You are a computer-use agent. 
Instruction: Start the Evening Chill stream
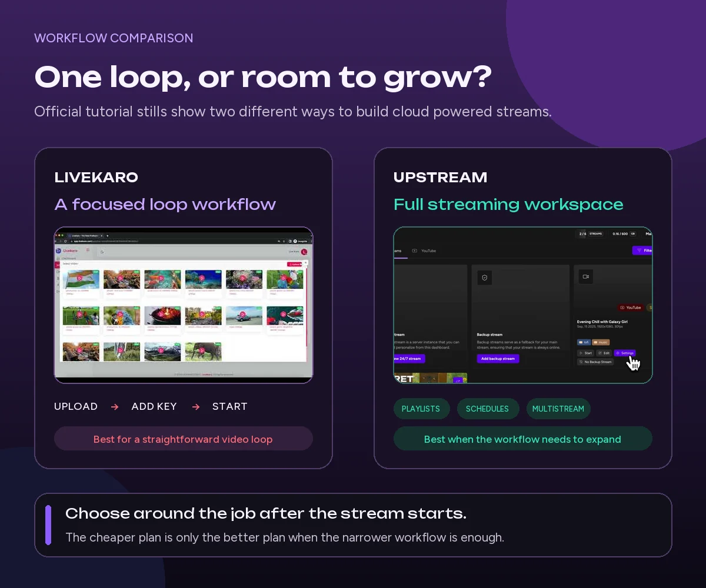(x=585, y=353)
